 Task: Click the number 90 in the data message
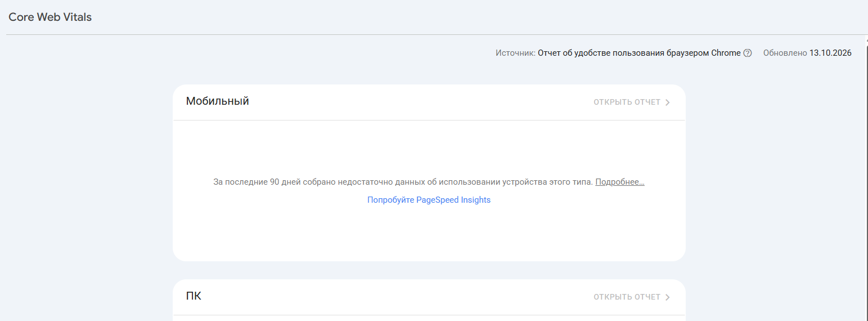tap(275, 182)
